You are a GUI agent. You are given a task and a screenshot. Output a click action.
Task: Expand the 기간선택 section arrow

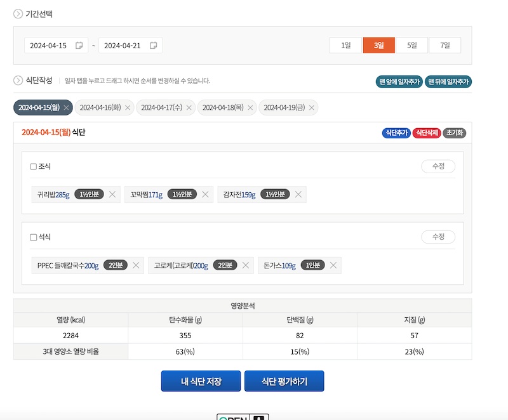point(18,13)
